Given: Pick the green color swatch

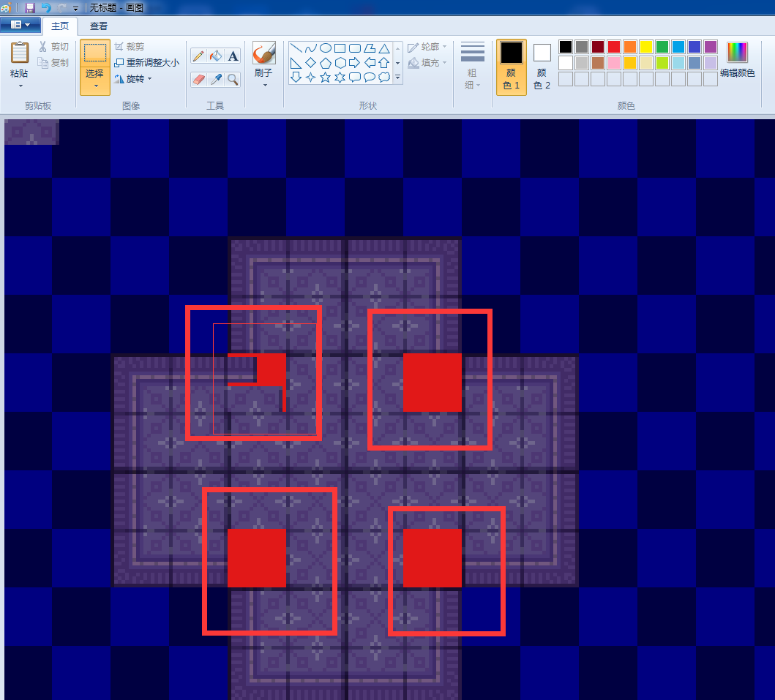Looking at the screenshot, I should coord(662,47).
